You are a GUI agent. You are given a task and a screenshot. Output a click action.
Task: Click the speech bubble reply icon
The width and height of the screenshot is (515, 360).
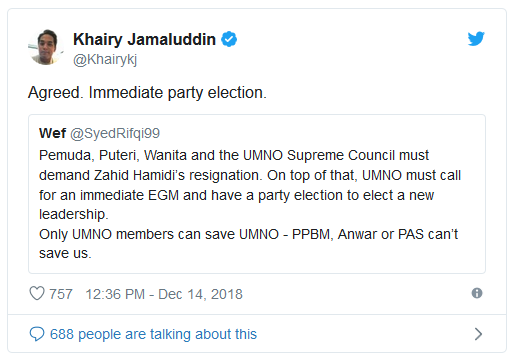pyautogui.click(x=37, y=334)
